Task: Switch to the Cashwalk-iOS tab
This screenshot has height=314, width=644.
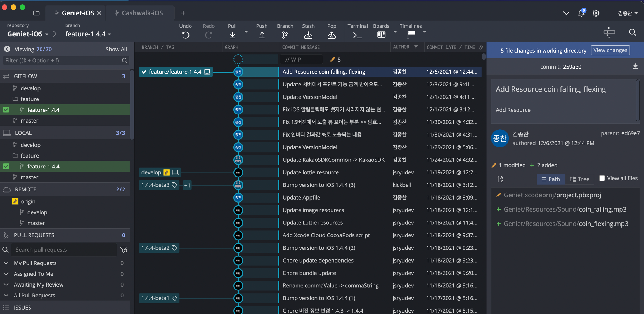Action: pos(142,13)
